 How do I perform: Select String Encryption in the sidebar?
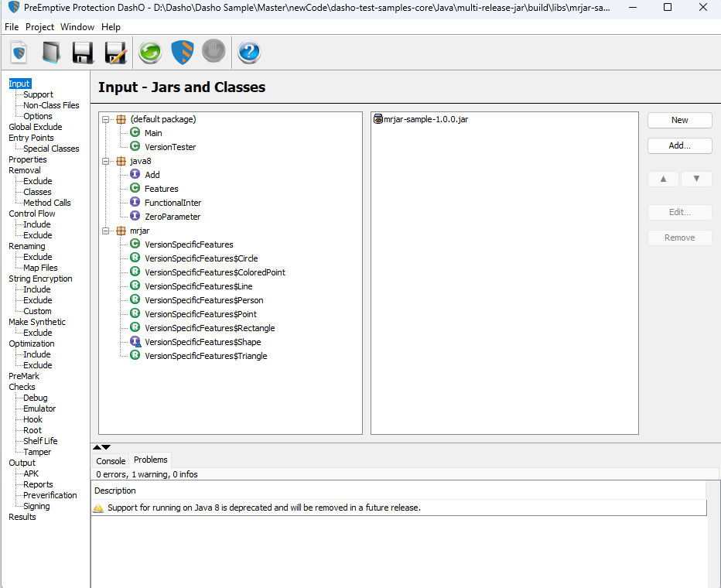(x=40, y=279)
